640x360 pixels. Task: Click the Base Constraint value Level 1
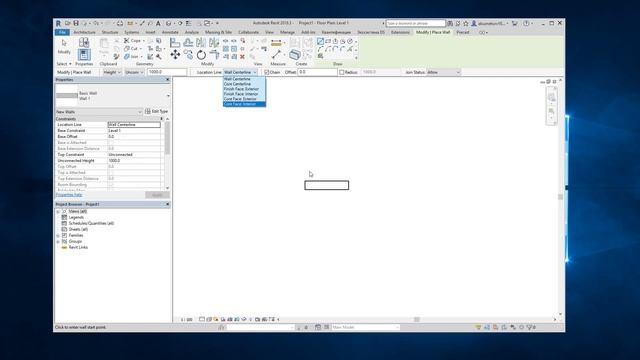click(x=134, y=131)
